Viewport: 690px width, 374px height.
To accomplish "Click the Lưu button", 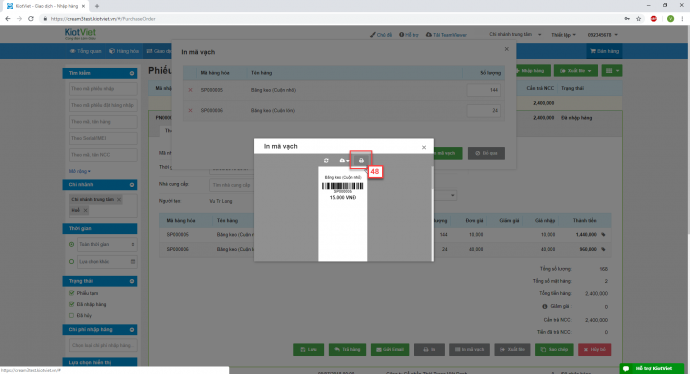I will [308, 349].
